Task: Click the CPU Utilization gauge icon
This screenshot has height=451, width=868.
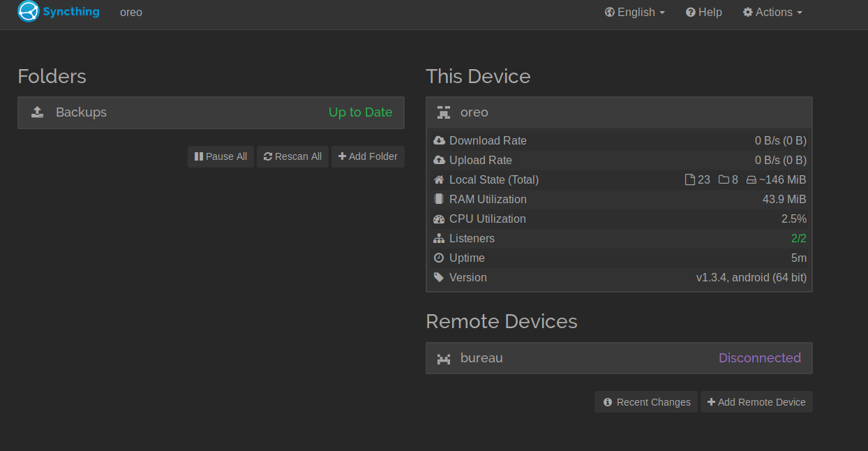Action: (x=439, y=219)
